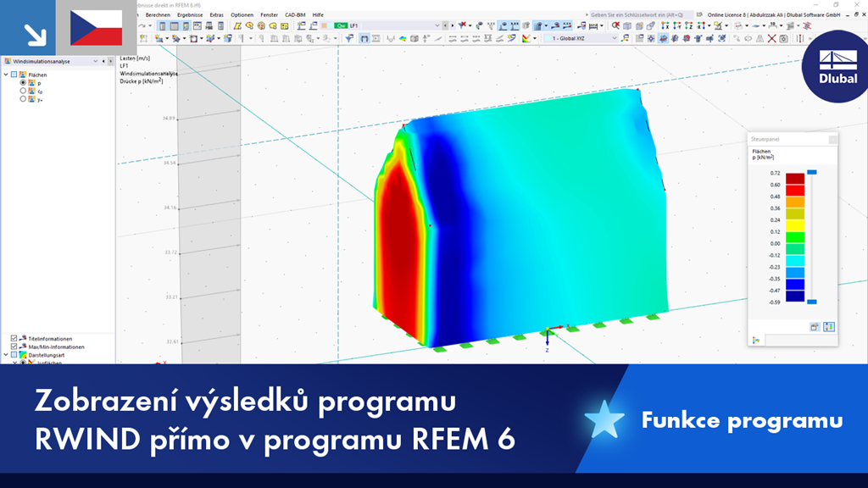Open the CAD-BIM menu
The image size is (868, 488).
click(x=295, y=14)
